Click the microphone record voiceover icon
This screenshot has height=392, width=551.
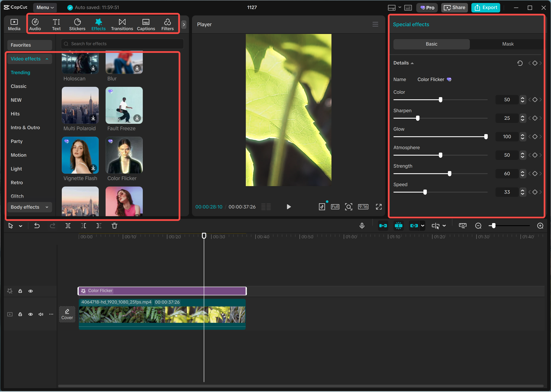click(362, 226)
